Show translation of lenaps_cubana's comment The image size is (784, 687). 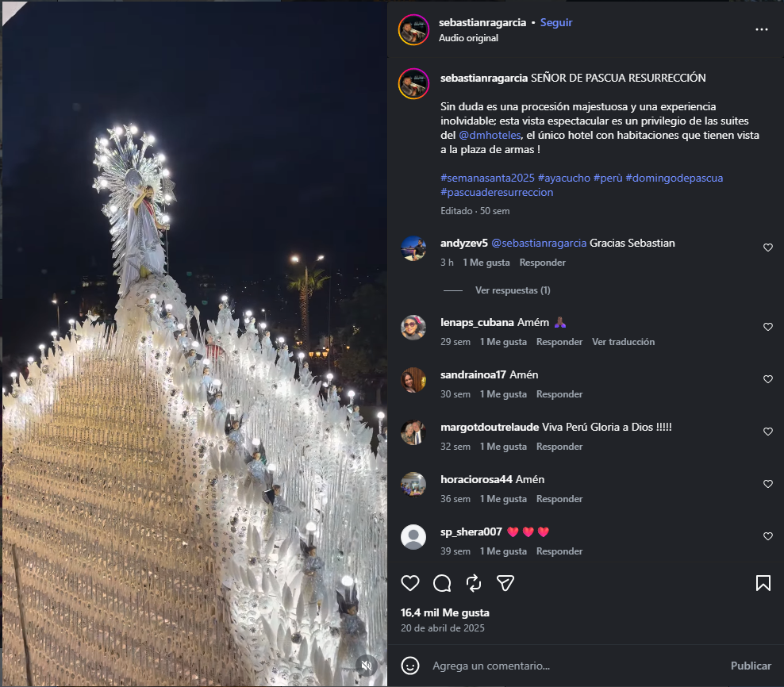[x=623, y=342]
